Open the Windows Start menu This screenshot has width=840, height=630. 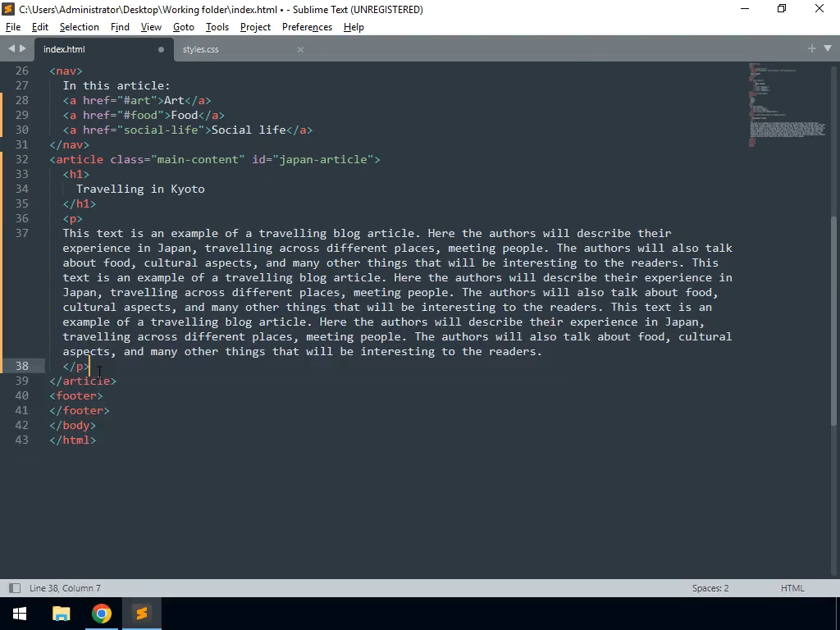pos(20,614)
